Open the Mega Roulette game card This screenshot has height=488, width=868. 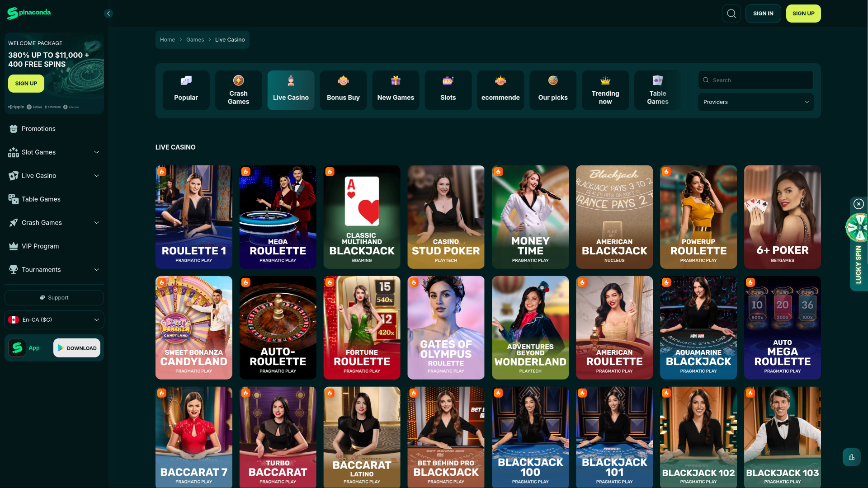(x=278, y=217)
